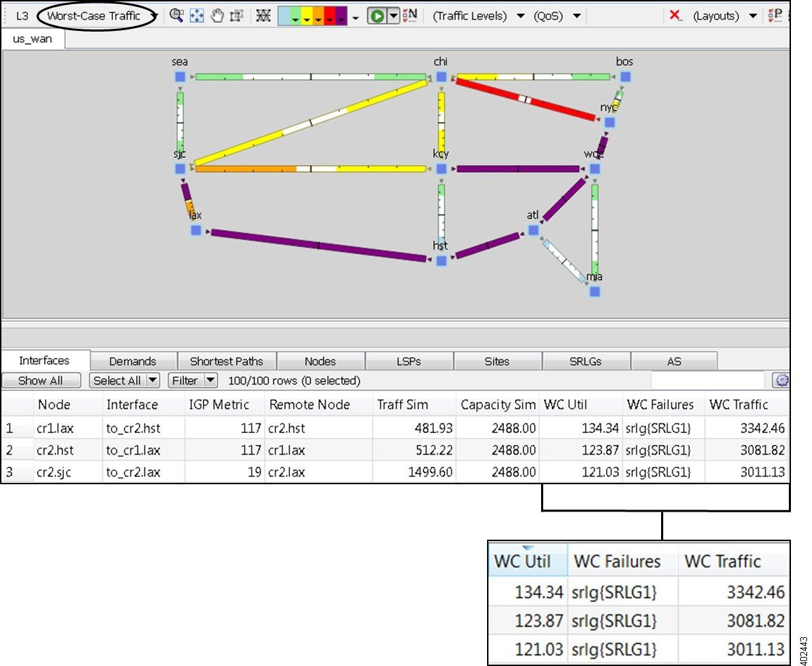Sort by the WC Failures column header
This screenshot has width=812, height=666.
(663, 404)
